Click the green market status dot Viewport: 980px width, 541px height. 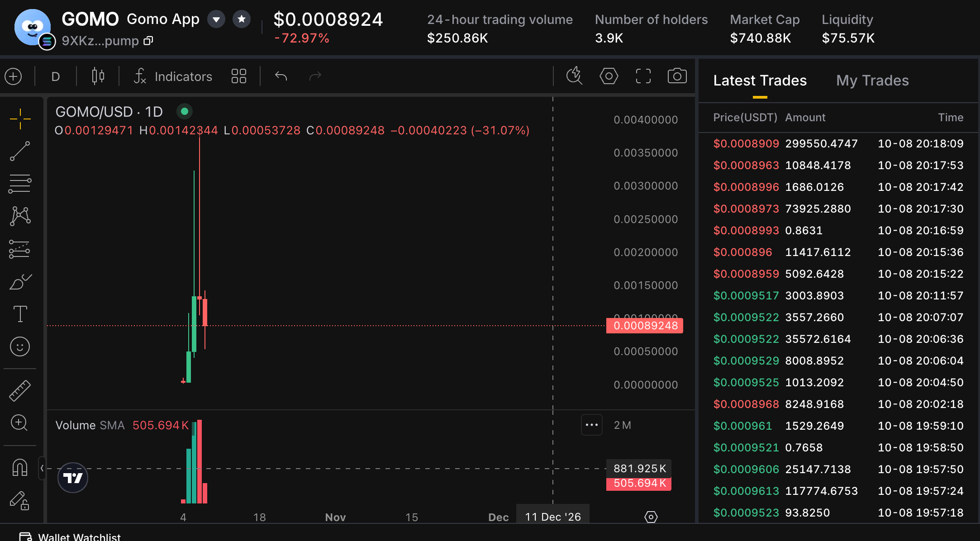185,111
